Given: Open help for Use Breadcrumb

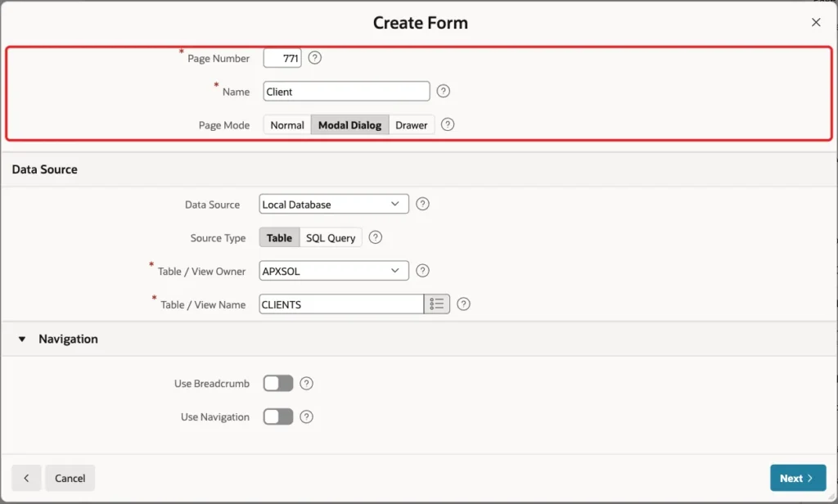Looking at the screenshot, I should click(306, 383).
